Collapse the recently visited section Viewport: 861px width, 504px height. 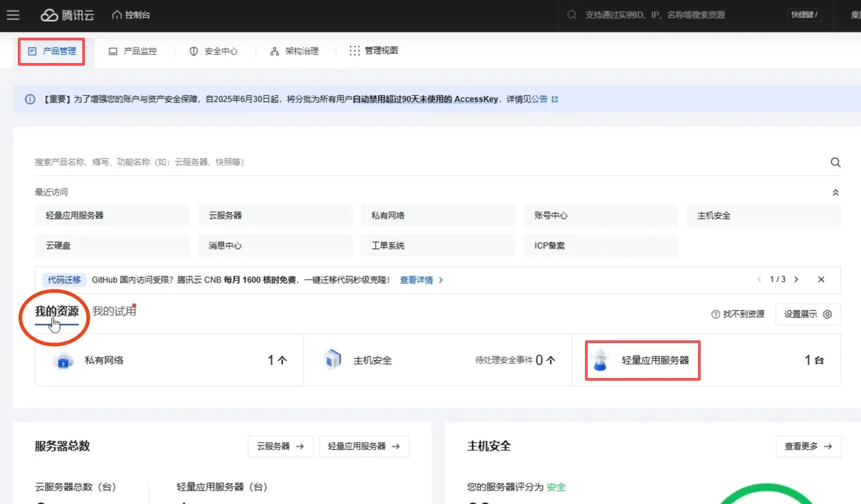[x=835, y=193]
